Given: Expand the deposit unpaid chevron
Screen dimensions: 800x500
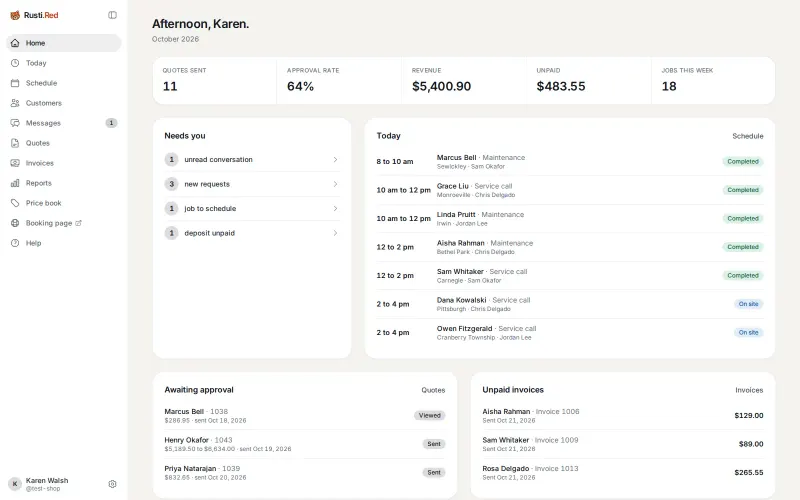Looking at the screenshot, I should (335, 233).
